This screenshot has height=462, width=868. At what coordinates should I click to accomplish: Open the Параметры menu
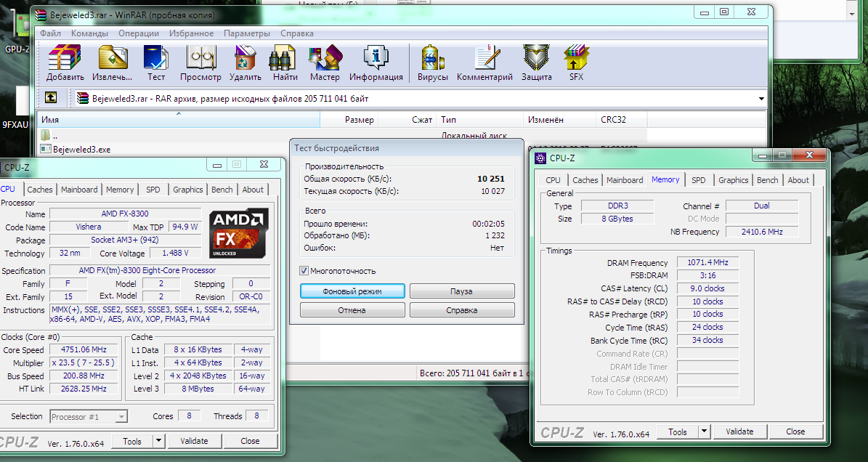(x=247, y=33)
